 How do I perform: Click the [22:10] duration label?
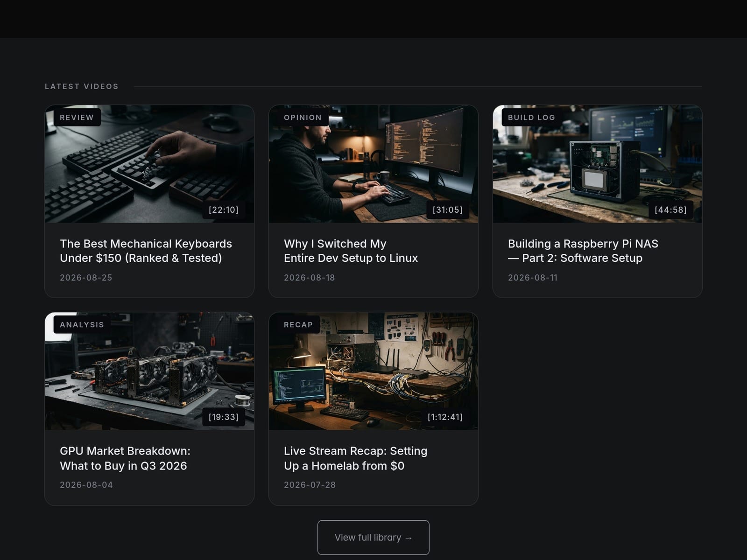click(x=224, y=210)
